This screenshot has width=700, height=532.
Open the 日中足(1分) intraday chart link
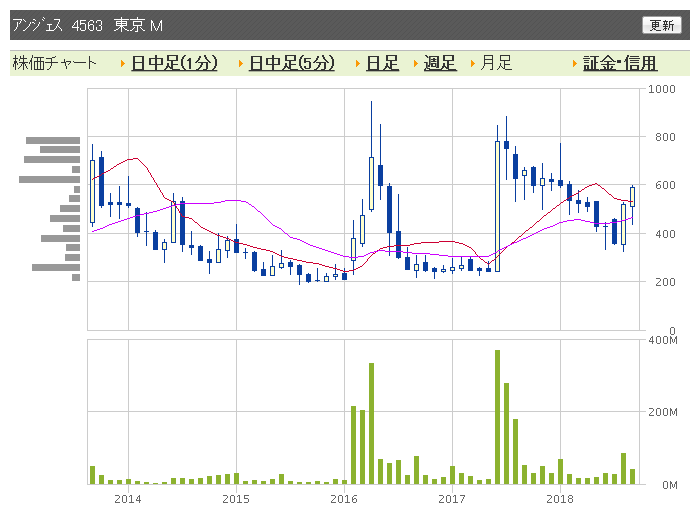click(x=174, y=63)
